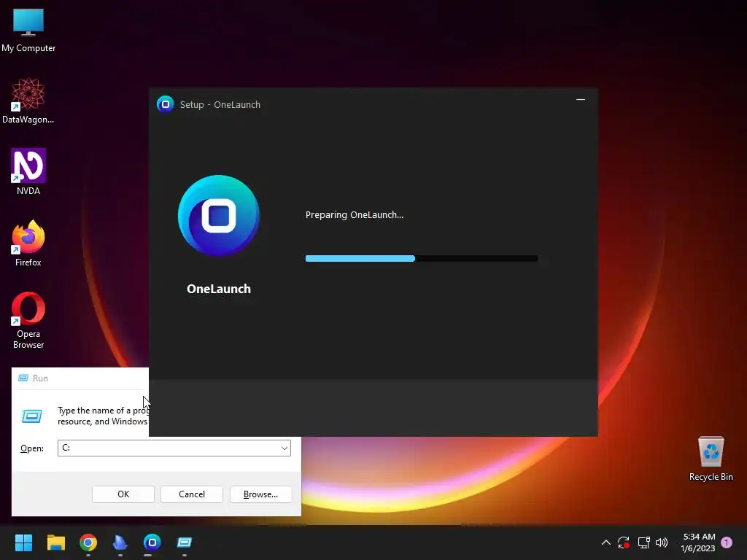
Task: Click OK in the Run dialog
Action: point(123,494)
